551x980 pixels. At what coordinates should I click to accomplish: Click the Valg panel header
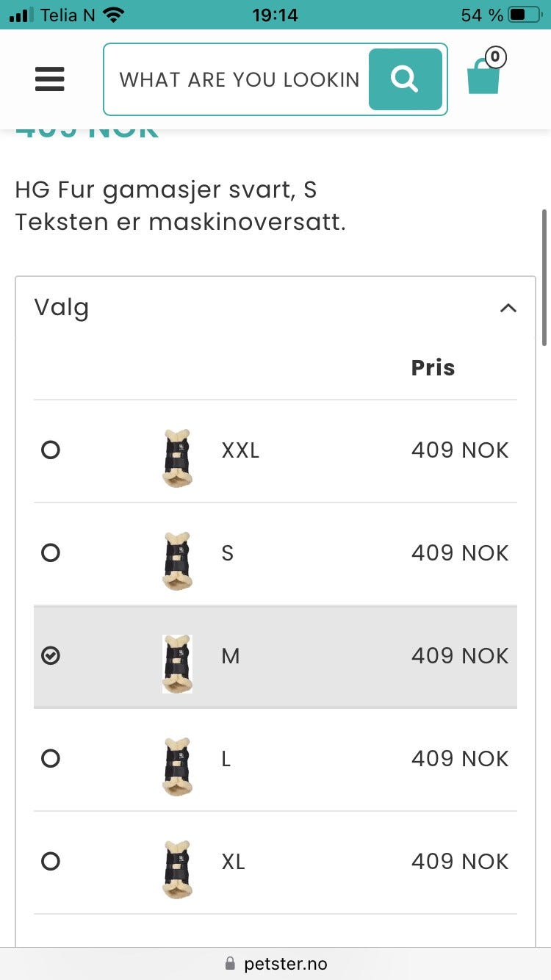point(62,307)
